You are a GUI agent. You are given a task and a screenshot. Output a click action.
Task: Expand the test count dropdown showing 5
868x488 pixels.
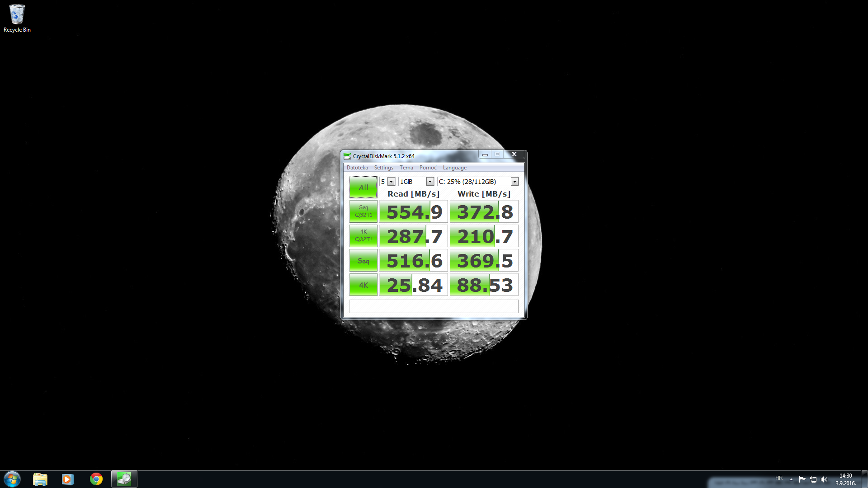coord(392,182)
